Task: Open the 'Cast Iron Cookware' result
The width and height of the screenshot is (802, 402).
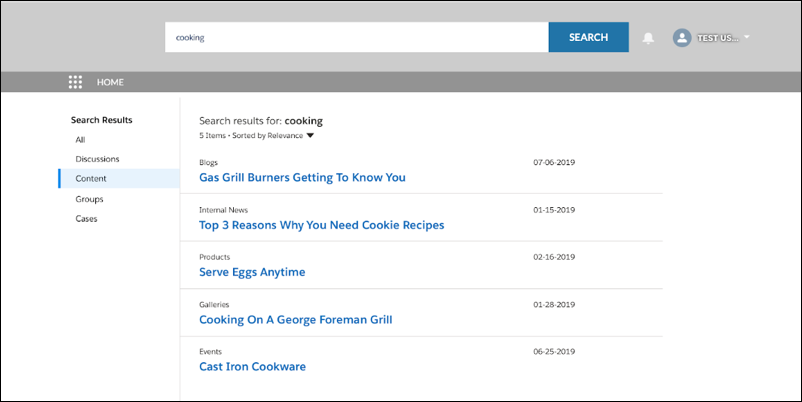Action: pos(253,367)
